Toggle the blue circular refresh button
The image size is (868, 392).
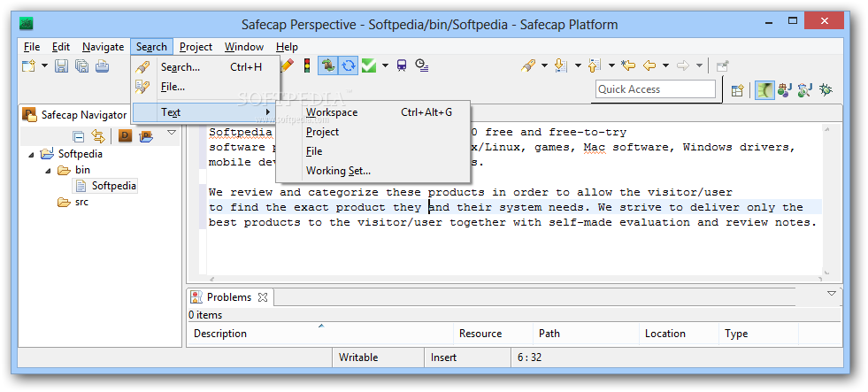pos(349,65)
